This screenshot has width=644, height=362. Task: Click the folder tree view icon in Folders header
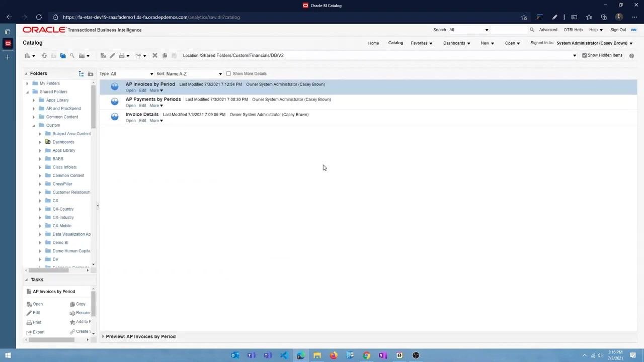tap(81, 74)
